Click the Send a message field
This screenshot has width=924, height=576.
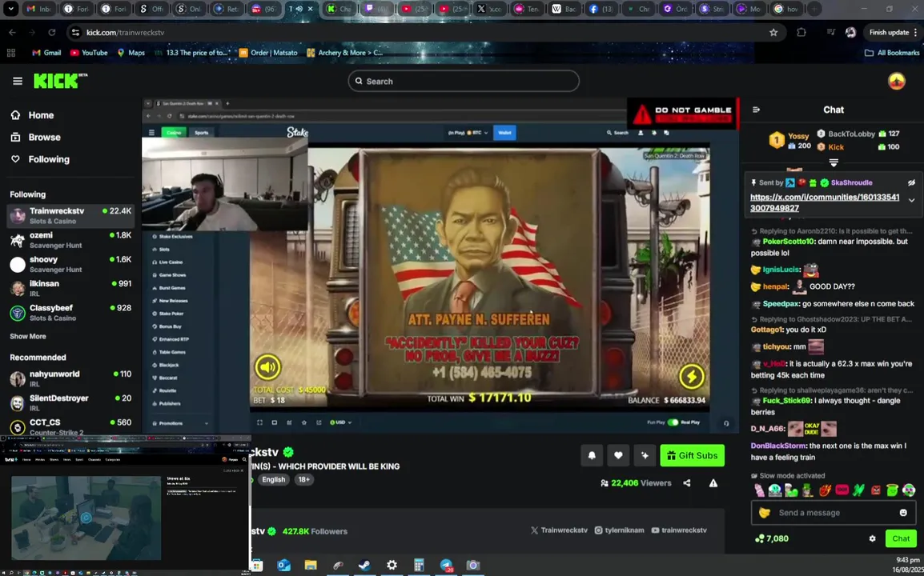834,512
